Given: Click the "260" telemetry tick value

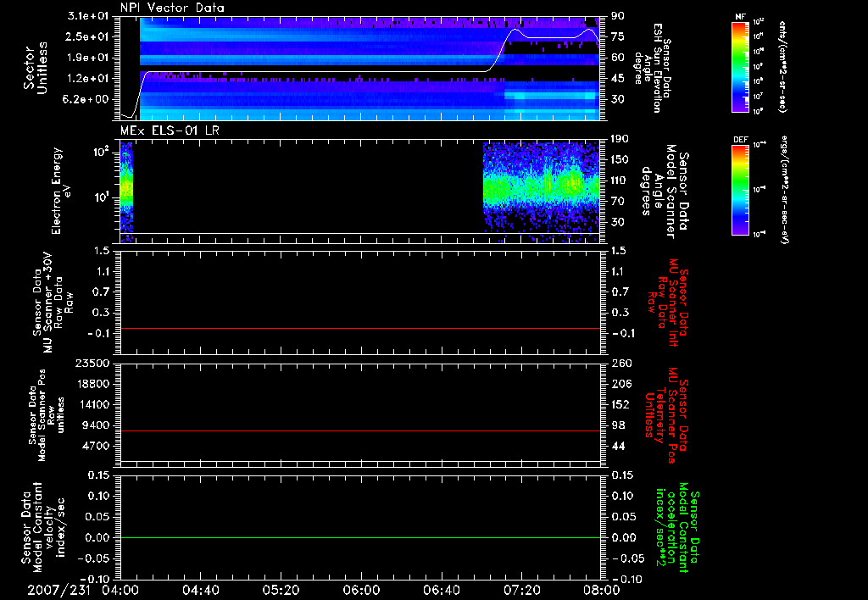Looking at the screenshot, I should click(620, 363).
